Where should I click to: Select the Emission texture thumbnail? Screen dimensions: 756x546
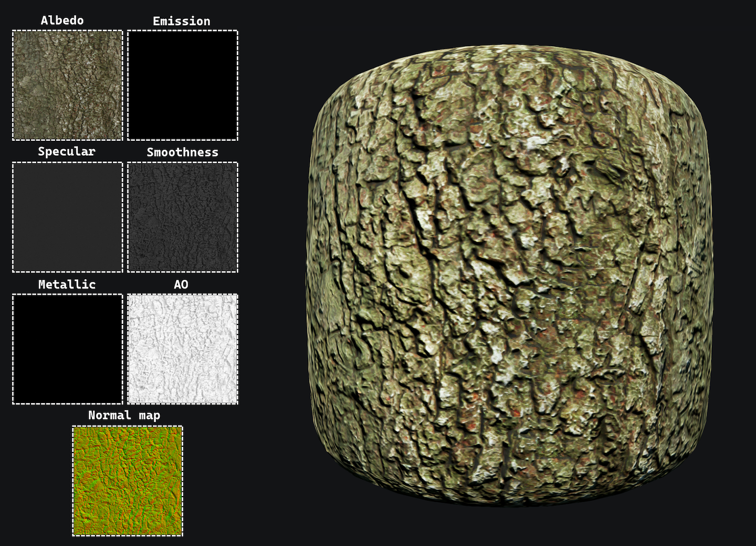[x=183, y=85]
